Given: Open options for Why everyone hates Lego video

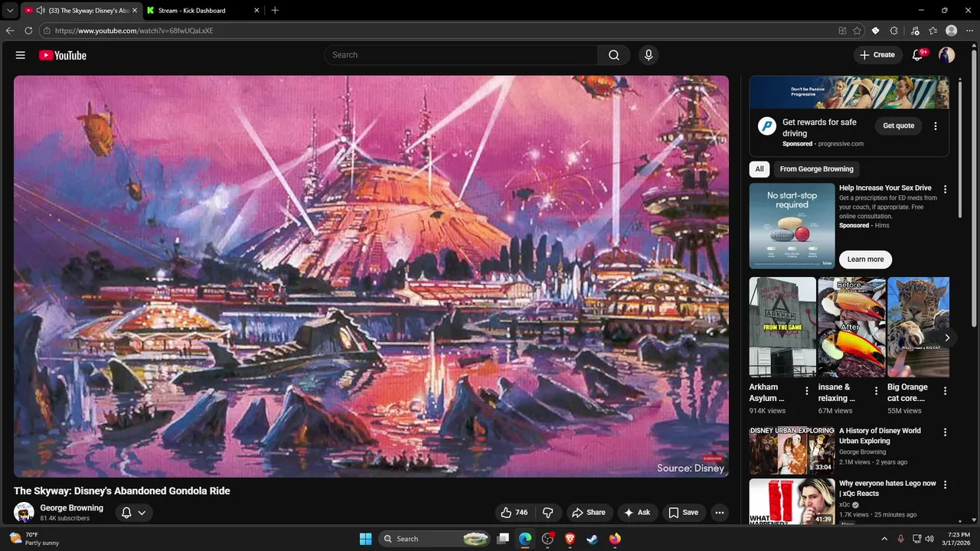Looking at the screenshot, I should (945, 484).
